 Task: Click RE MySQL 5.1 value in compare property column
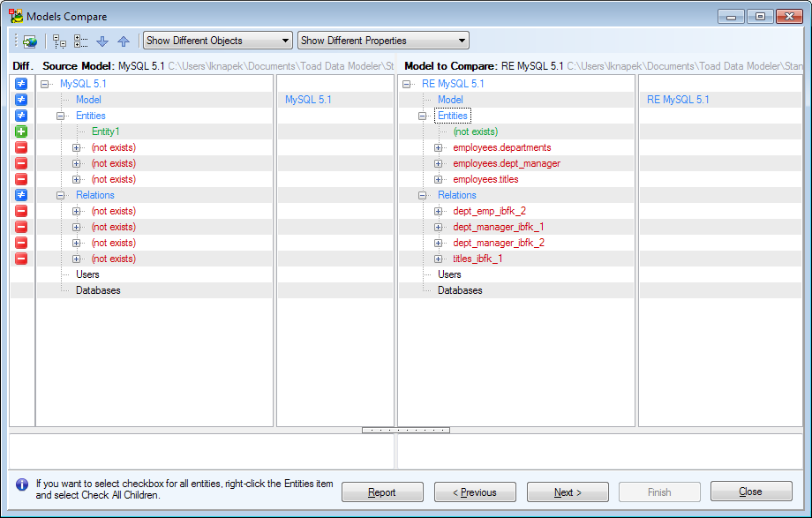tap(678, 100)
